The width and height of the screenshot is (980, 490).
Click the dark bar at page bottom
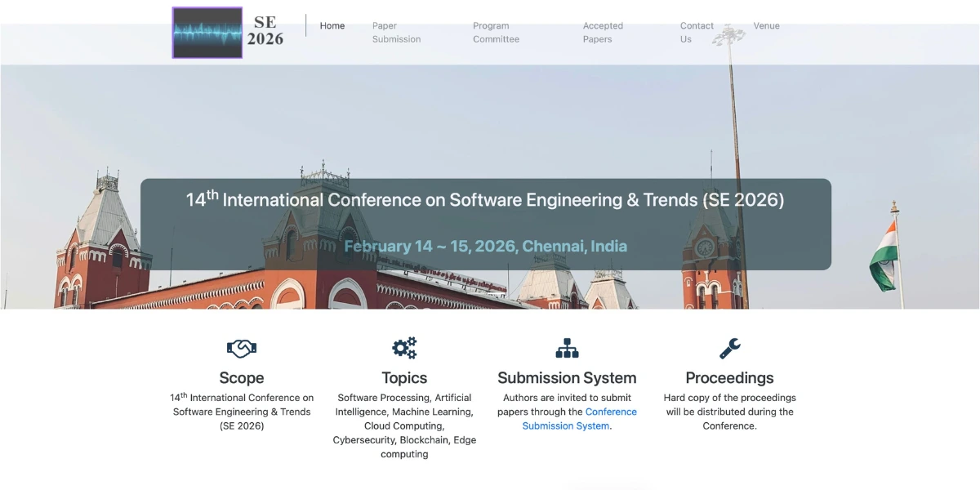(x=608, y=487)
